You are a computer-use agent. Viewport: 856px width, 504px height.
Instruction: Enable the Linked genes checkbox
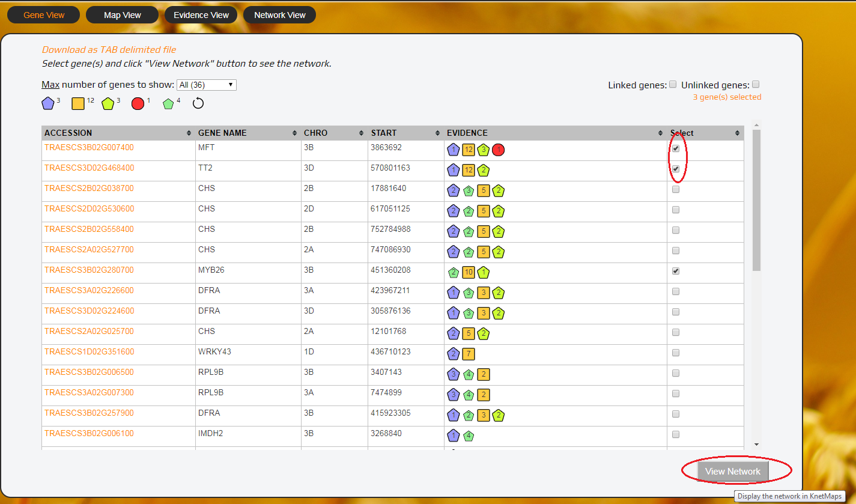point(673,84)
